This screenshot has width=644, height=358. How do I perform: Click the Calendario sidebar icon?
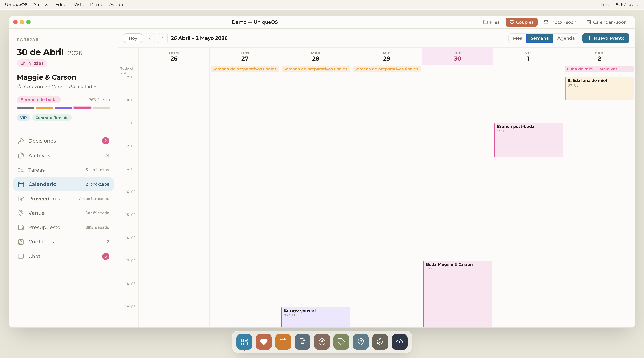coord(21,184)
